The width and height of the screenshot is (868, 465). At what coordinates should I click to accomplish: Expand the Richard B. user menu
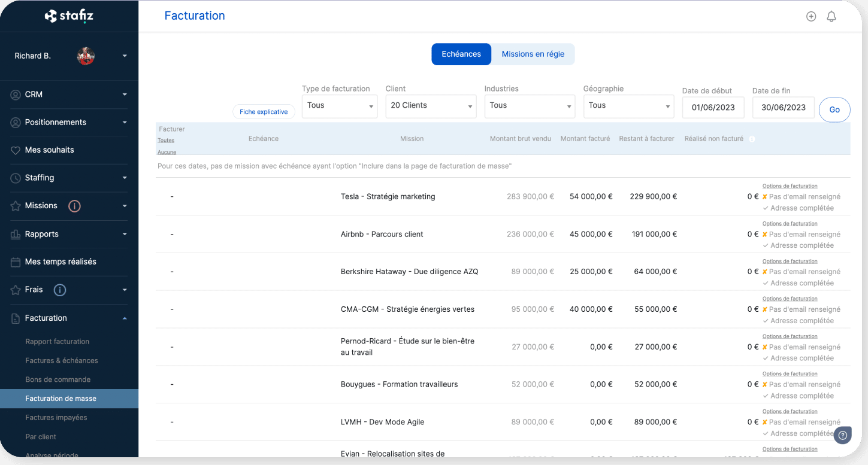[x=125, y=56]
